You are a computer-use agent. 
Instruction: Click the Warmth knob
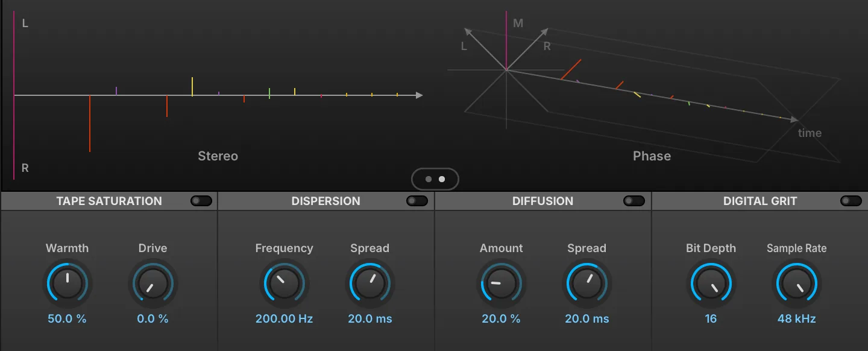(68, 283)
